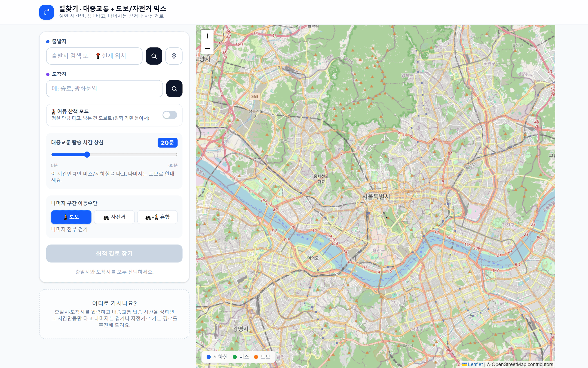Click the 버스 legend entry
Viewport: 588px width, 368px height.
coord(241,357)
